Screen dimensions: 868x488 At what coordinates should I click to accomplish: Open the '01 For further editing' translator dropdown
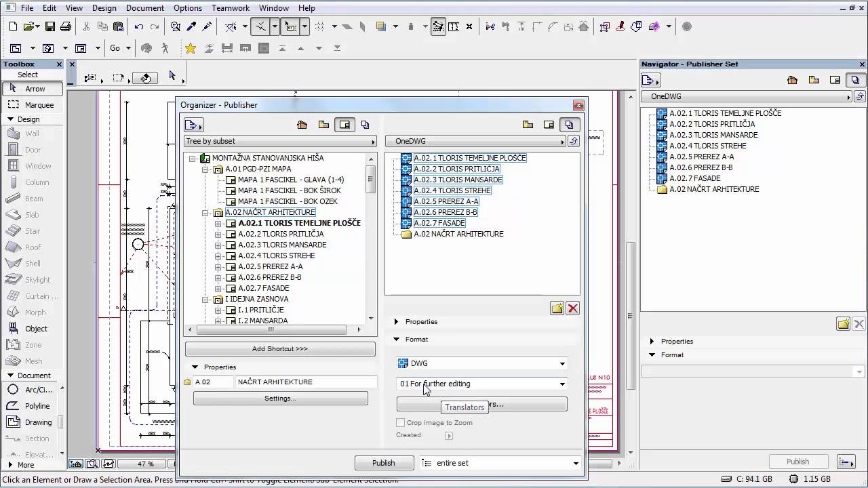click(481, 384)
